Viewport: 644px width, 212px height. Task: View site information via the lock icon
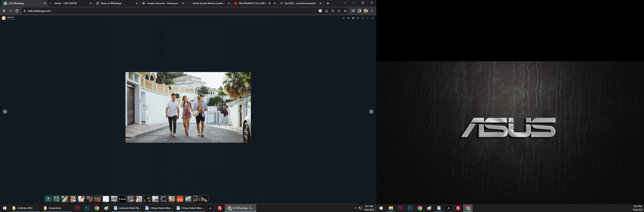(24, 11)
